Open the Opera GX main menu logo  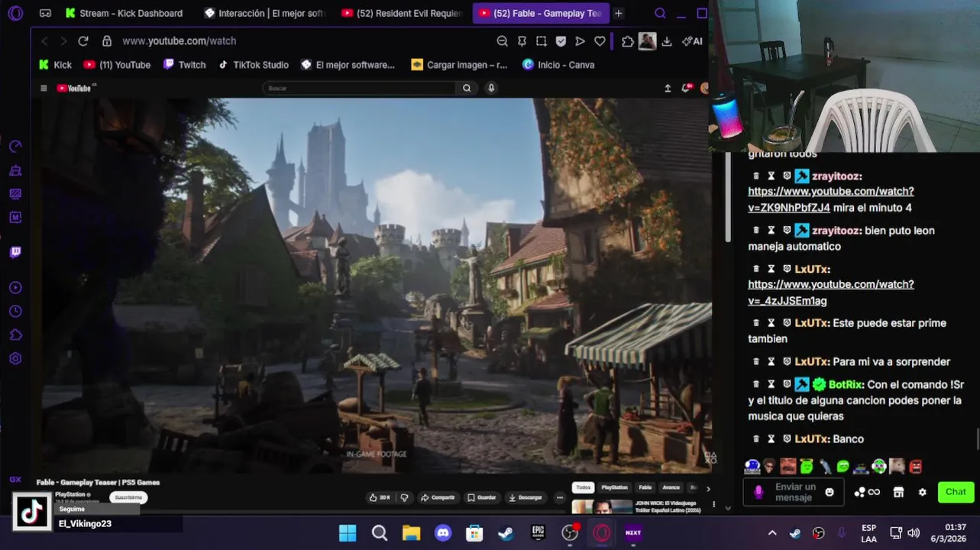(15, 13)
